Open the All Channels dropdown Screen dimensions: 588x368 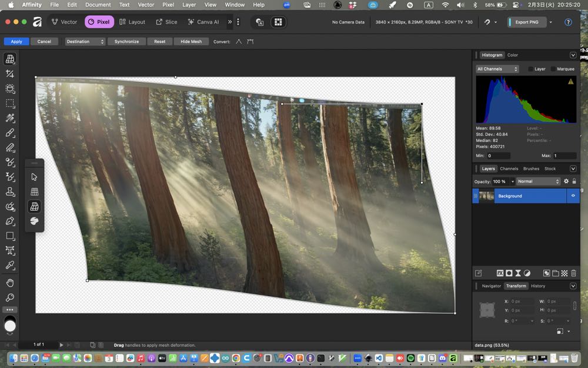pos(497,69)
